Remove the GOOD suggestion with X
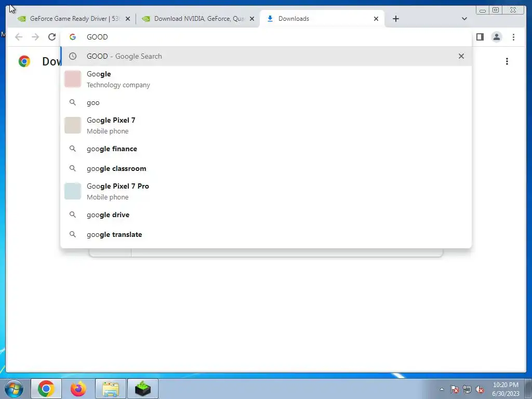Viewport: 532px width, 399px height. coord(461,56)
